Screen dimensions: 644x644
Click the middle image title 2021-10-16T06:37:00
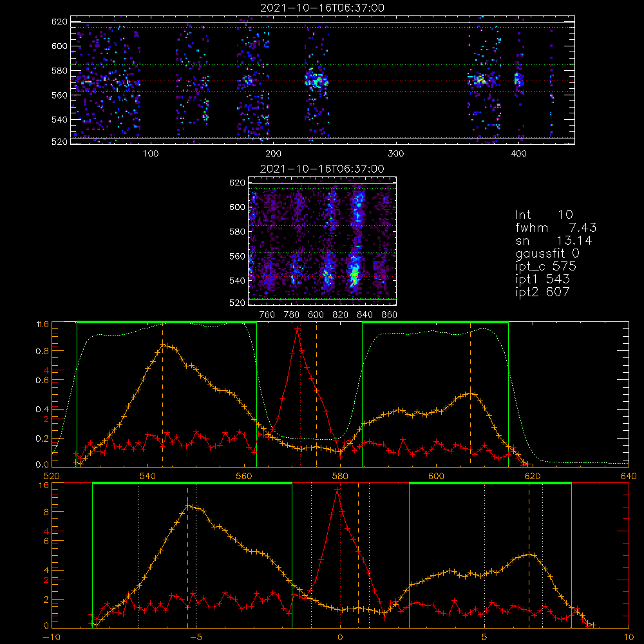(322, 169)
